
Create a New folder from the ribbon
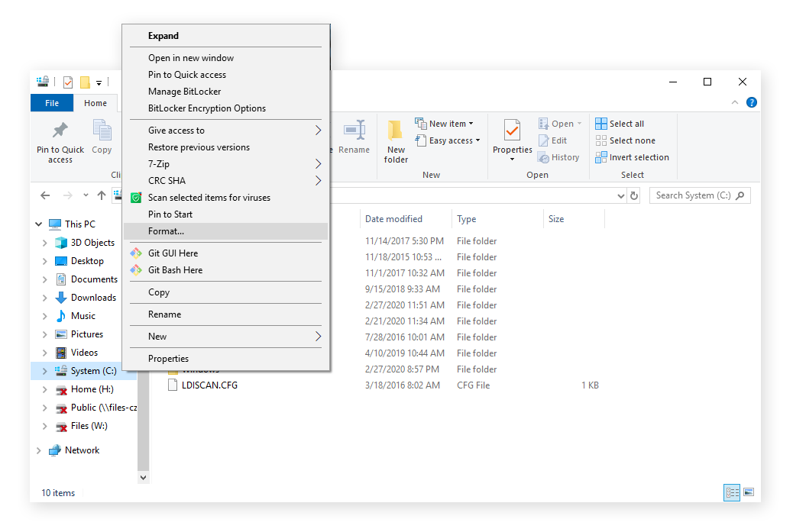point(396,141)
